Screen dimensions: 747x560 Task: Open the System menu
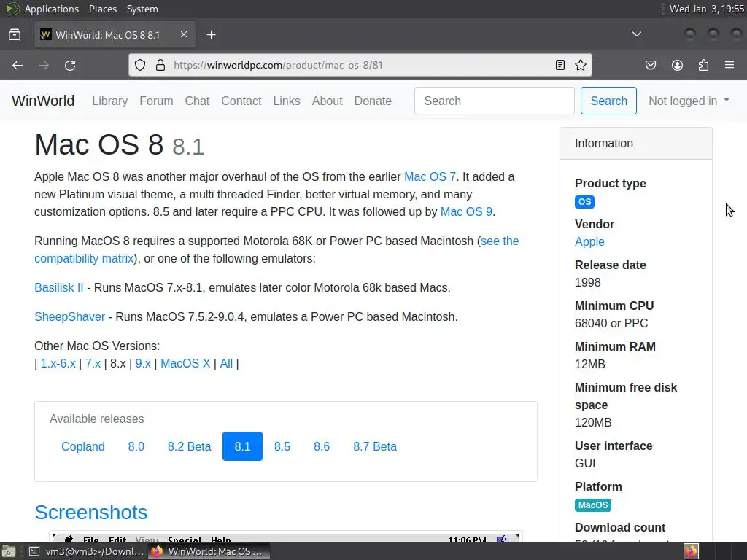(142, 9)
